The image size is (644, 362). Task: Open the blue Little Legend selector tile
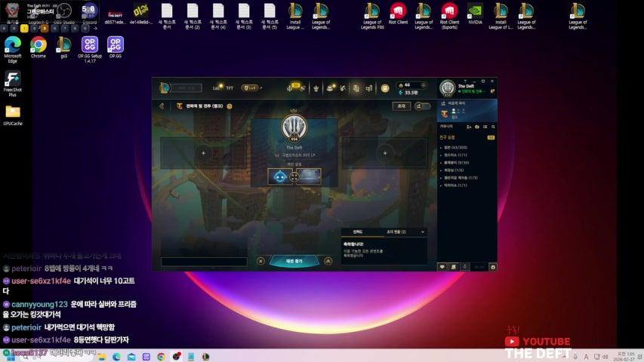279,176
